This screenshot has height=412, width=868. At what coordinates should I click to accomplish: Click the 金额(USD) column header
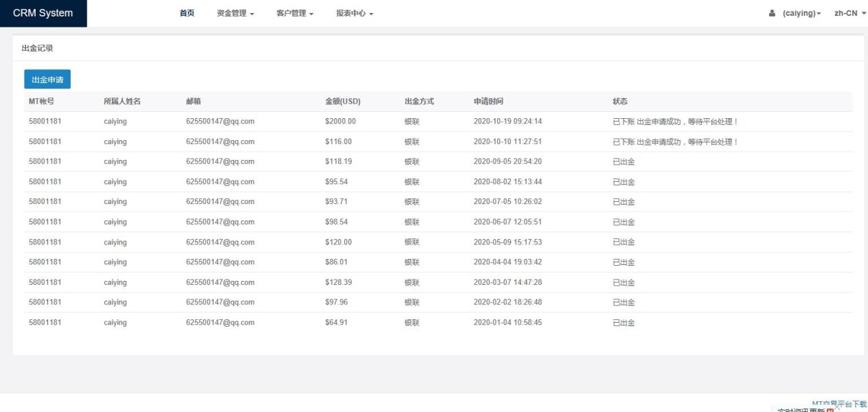pyautogui.click(x=343, y=102)
